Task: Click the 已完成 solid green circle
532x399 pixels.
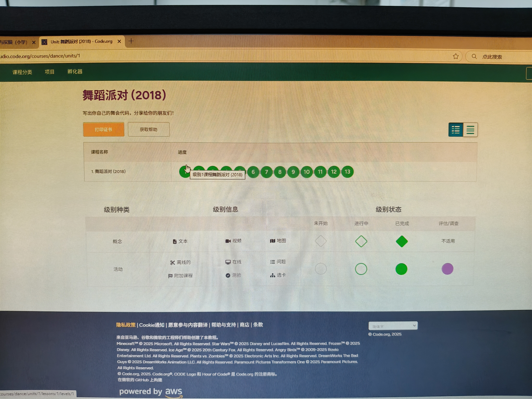Action: pyautogui.click(x=401, y=269)
